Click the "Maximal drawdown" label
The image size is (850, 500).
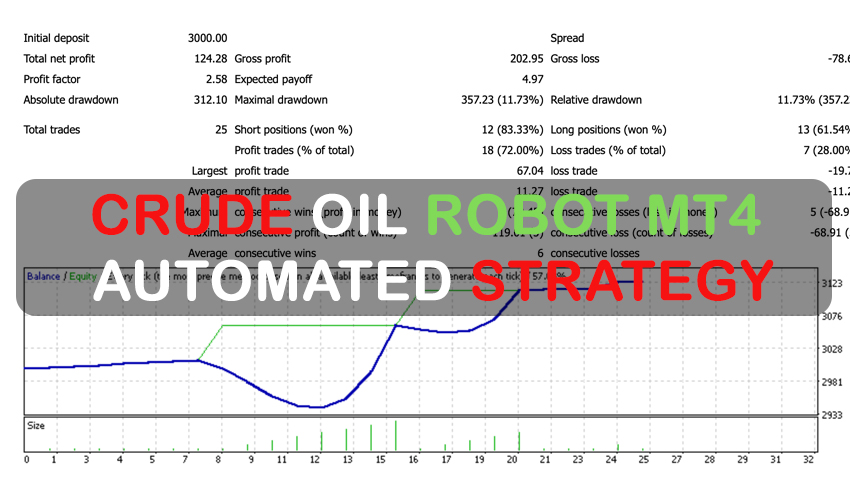coord(281,100)
